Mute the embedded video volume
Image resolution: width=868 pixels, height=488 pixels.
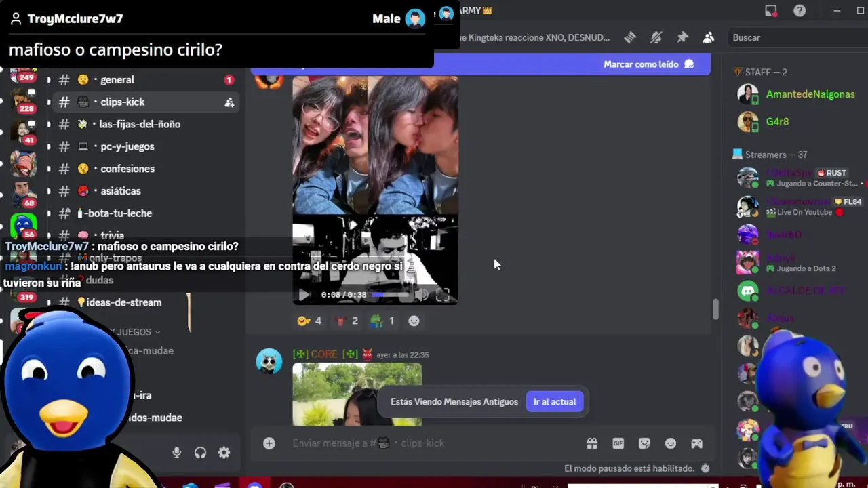[422, 295]
